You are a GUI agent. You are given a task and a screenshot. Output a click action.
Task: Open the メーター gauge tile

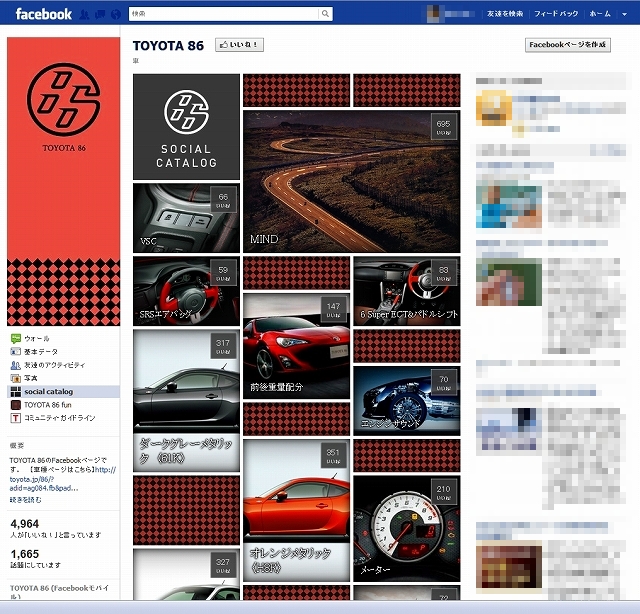click(407, 529)
